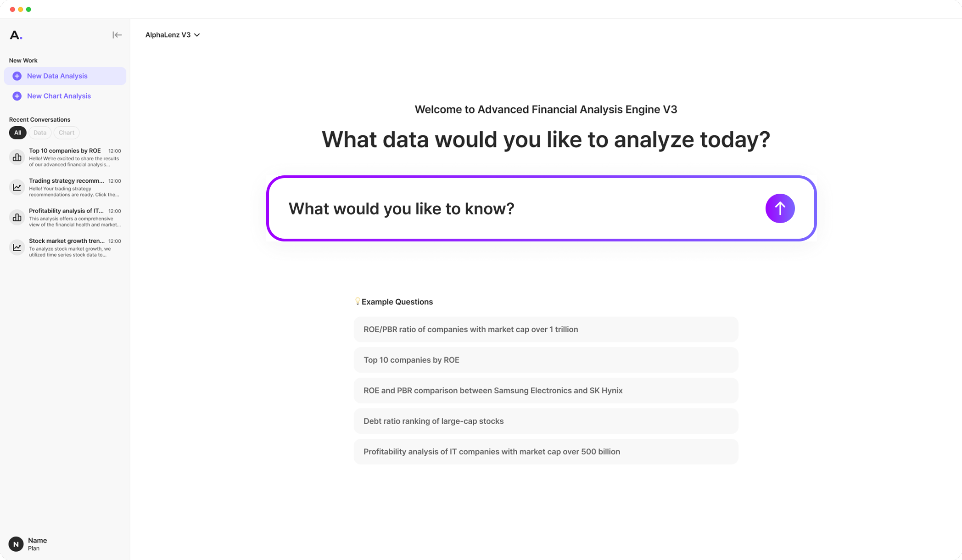
Task: Click the What would you like to know field
Action: 519,208
